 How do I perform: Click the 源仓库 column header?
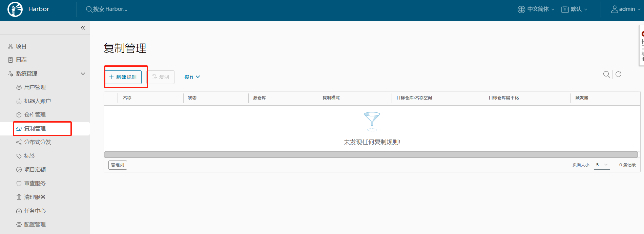point(259,98)
